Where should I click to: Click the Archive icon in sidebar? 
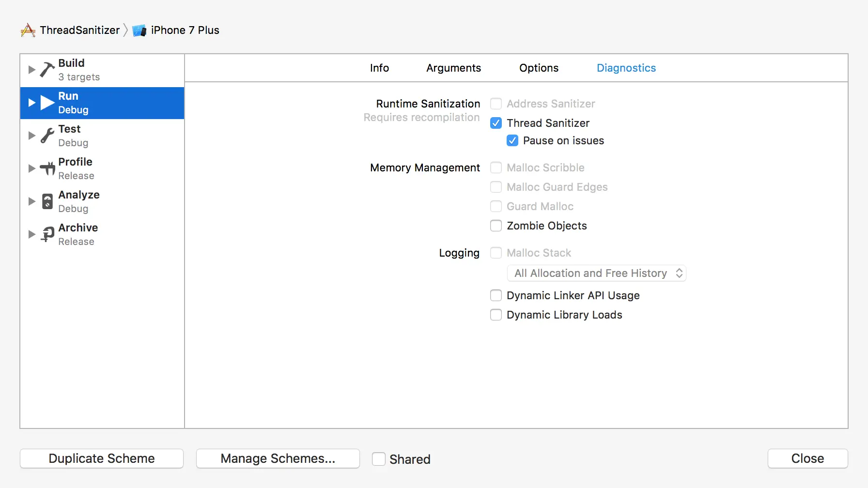point(47,234)
